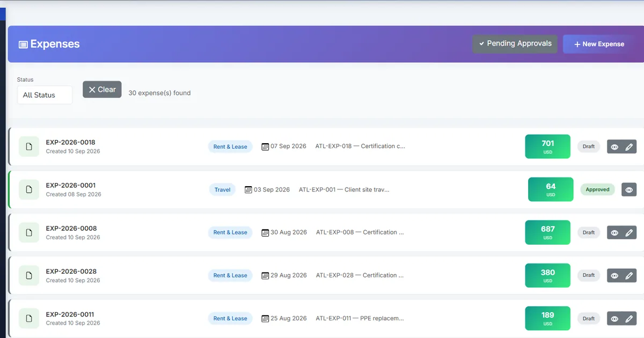Image resolution: width=644 pixels, height=338 pixels.
Task: View expense EXP-2026-0028 with eye icon
Action: coord(614,275)
